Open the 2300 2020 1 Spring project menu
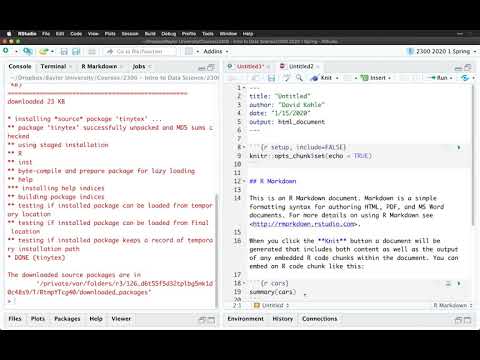This screenshot has width=480, height=360. tap(442, 51)
